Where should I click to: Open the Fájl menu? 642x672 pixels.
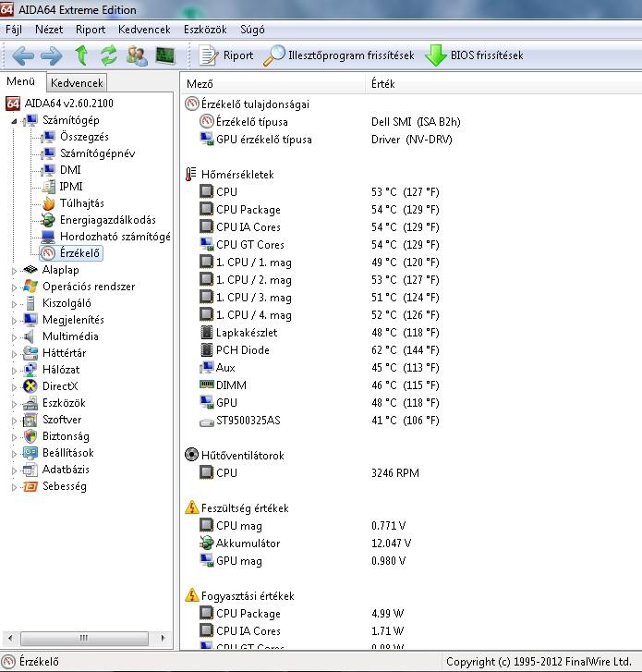(x=14, y=30)
